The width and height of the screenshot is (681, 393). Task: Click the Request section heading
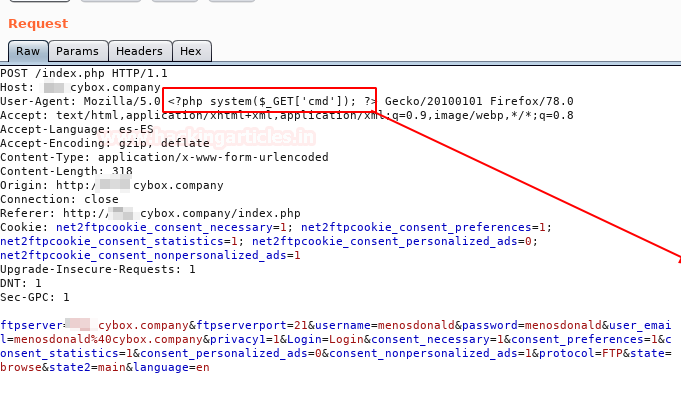tap(38, 23)
